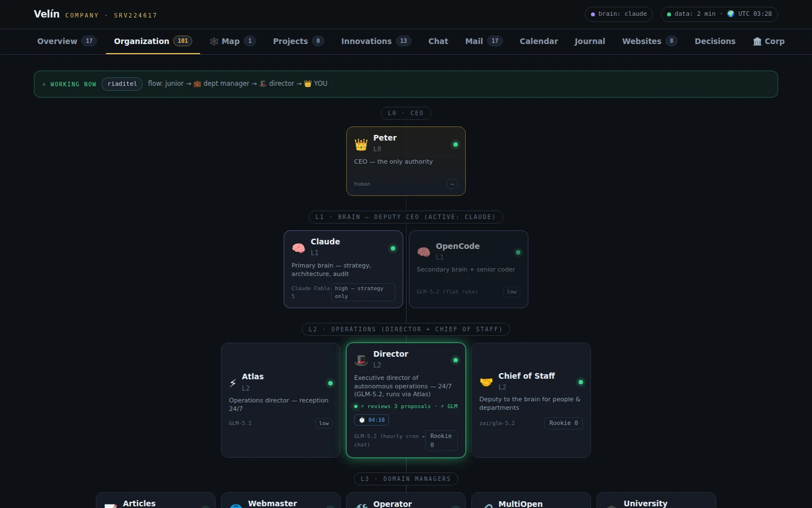Click 'CEO — the only authority' text
The width and height of the screenshot is (812, 508).
click(x=394, y=161)
